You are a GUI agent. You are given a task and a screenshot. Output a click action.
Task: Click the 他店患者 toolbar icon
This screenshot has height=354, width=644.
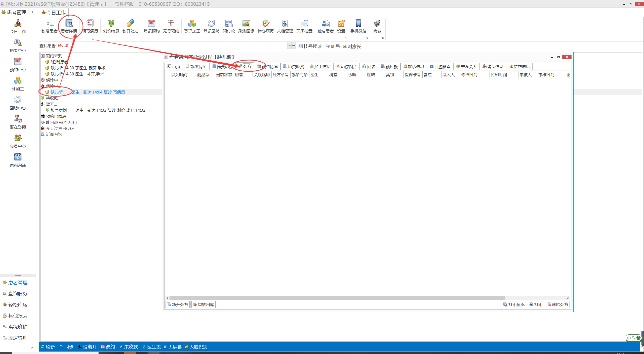pos(326,26)
